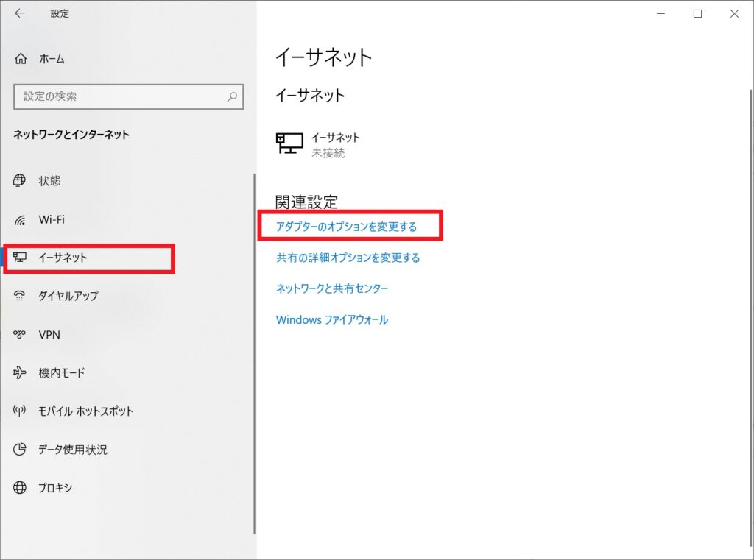Click 共有の詳細オプションを変更する link
This screenshot has width=754, height=560.
tap(348, 258)
